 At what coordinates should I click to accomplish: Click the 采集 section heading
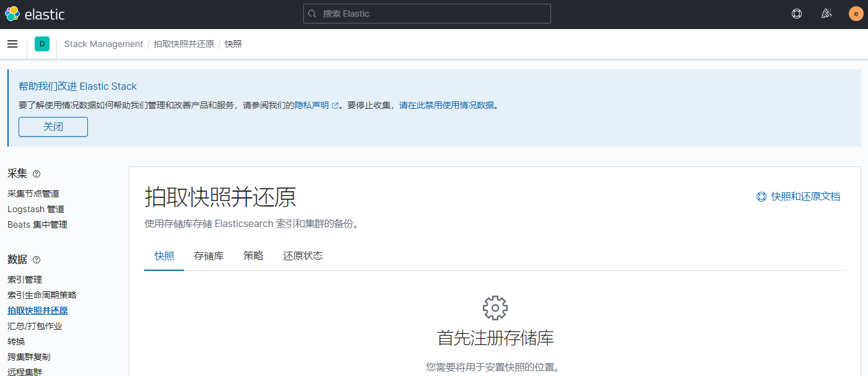coord(18,174)
